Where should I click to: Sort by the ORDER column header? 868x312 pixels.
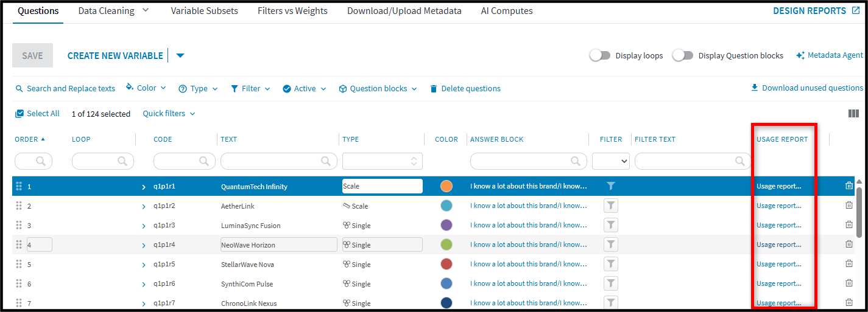tap(30, 139)
